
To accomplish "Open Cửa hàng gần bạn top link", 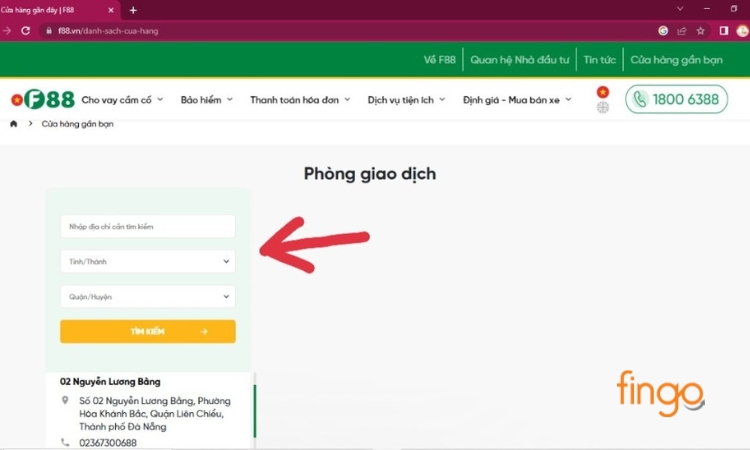I will pyautogui.click(x=676, y=60).
